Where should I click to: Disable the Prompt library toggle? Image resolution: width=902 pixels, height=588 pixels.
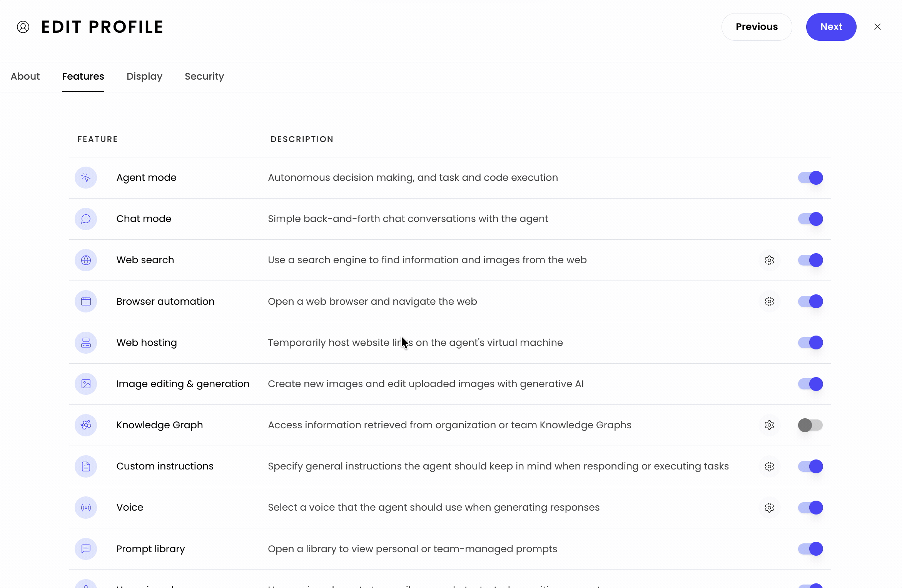810,549
